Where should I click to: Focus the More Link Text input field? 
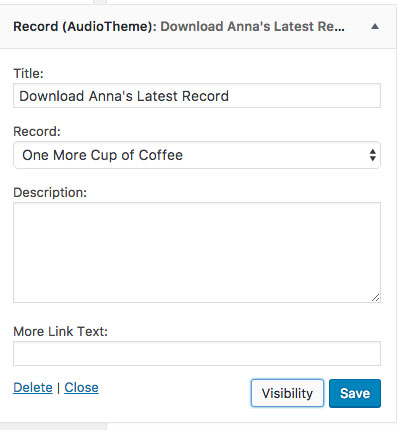197,353
